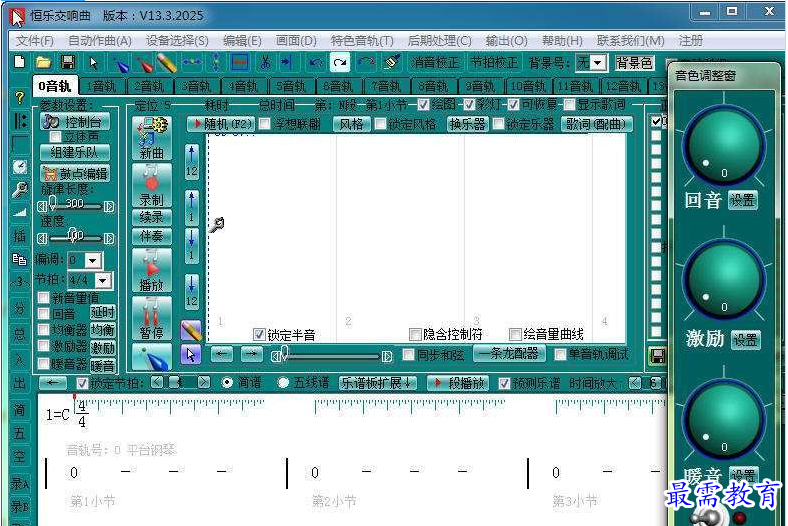
Task: Select the arrow pointer tool in top toolbar
Action: [93, 63]
